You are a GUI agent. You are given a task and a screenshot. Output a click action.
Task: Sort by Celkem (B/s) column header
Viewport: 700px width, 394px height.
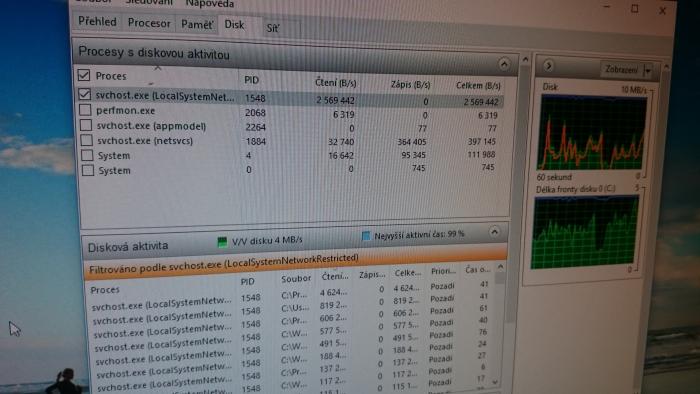tap(478, 85)
